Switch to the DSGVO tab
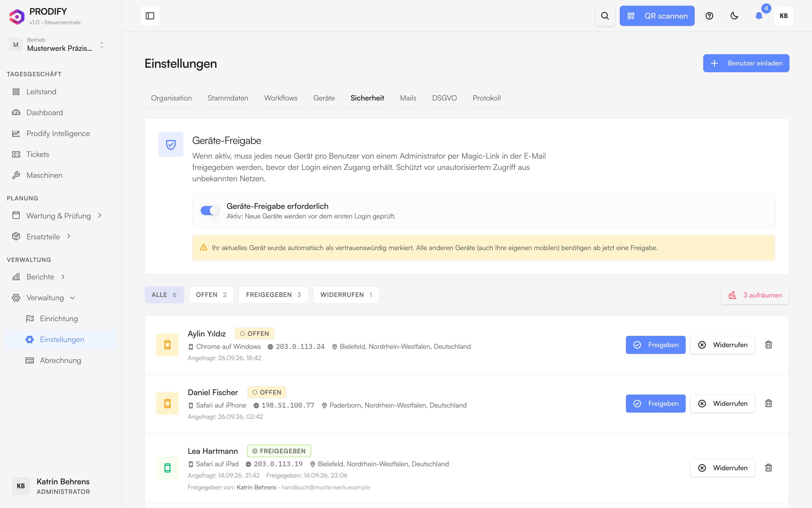 [444, 98]
